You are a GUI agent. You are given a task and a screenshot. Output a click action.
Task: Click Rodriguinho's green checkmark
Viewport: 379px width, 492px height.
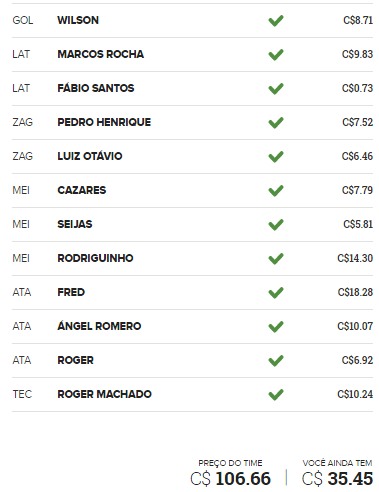[276, 259]
